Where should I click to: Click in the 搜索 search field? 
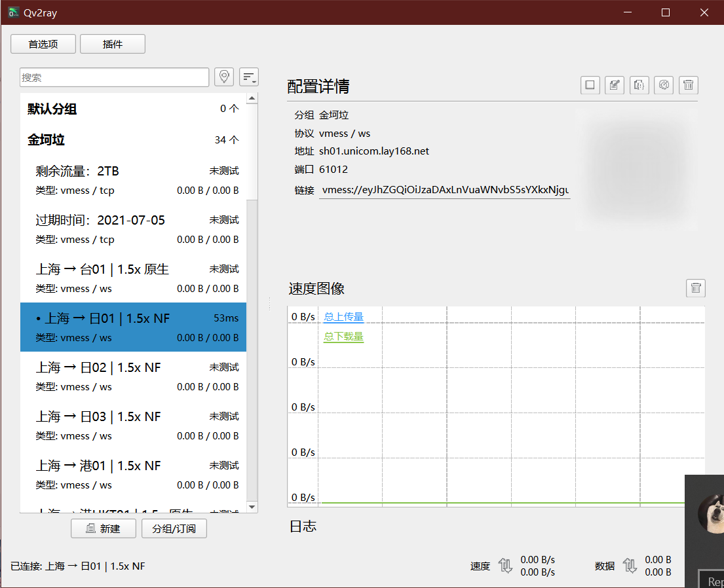click(115, 77)
